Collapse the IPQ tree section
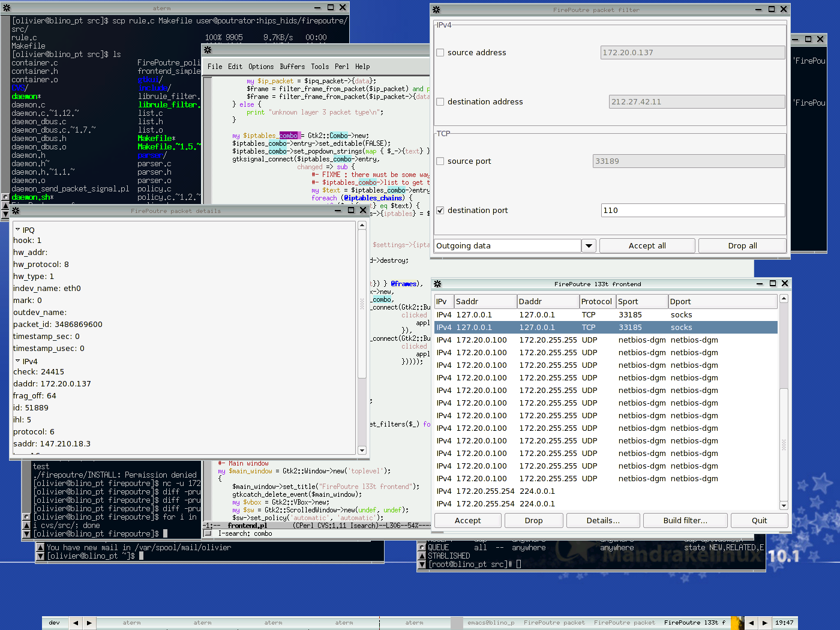The width and height of the screenshot is (840, 630). click(x=17, y=230)
